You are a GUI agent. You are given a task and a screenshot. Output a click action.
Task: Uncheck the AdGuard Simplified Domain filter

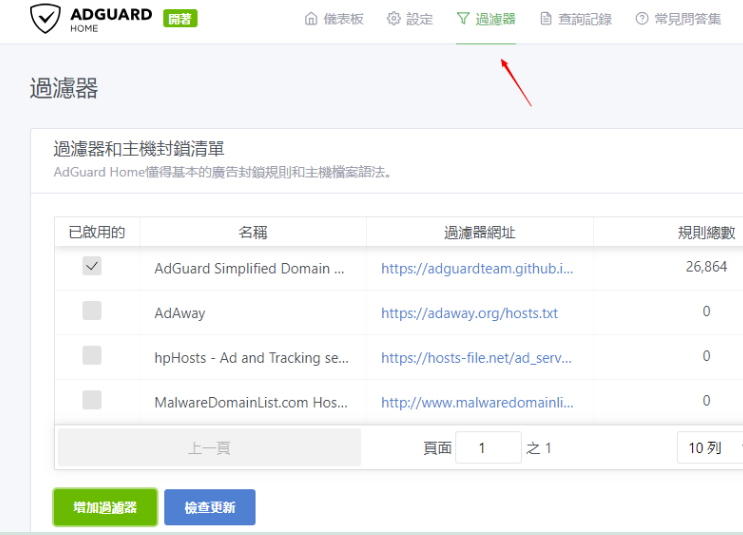click(x=92, y=266)
